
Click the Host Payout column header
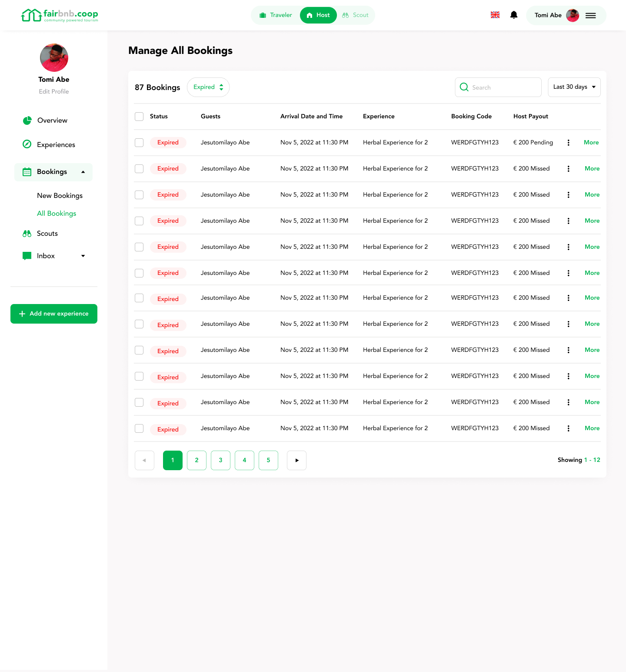(531, 116)
